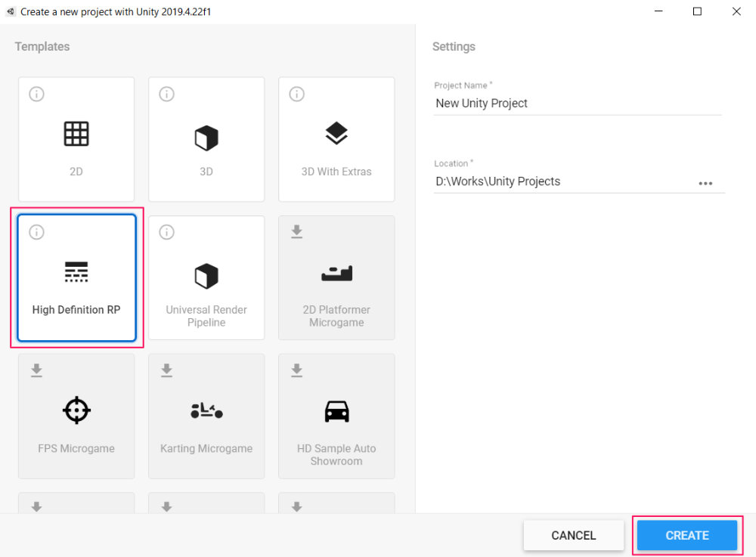Select the FPS Microgame label
The width and height of the screenshot is (756, 557).
[76, 449]
